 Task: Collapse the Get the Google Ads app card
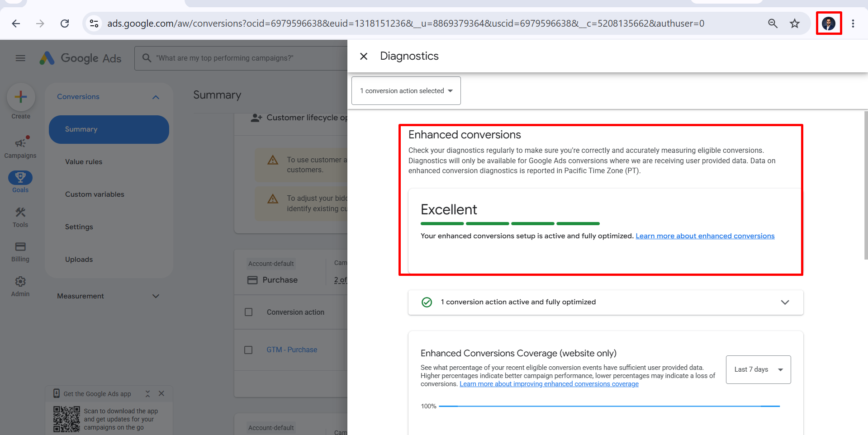pos(147,393)
